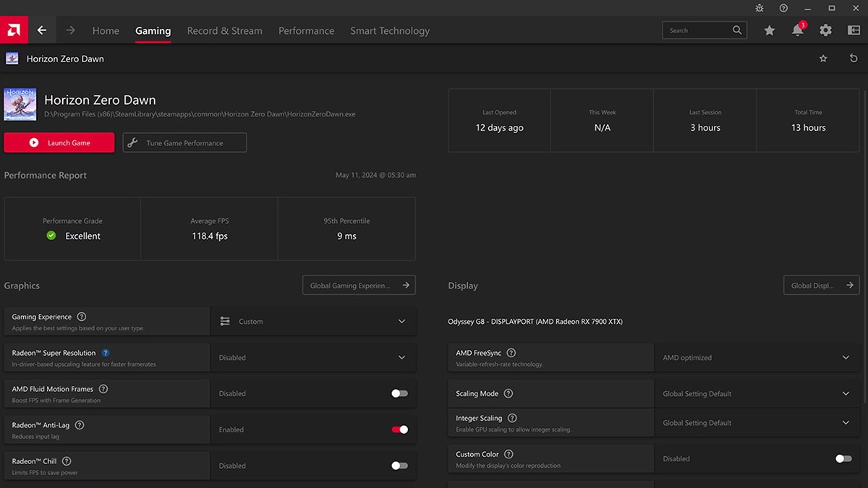Open the Integer Scaling dropdown
The image size is (868, 488).
point(757,422)
